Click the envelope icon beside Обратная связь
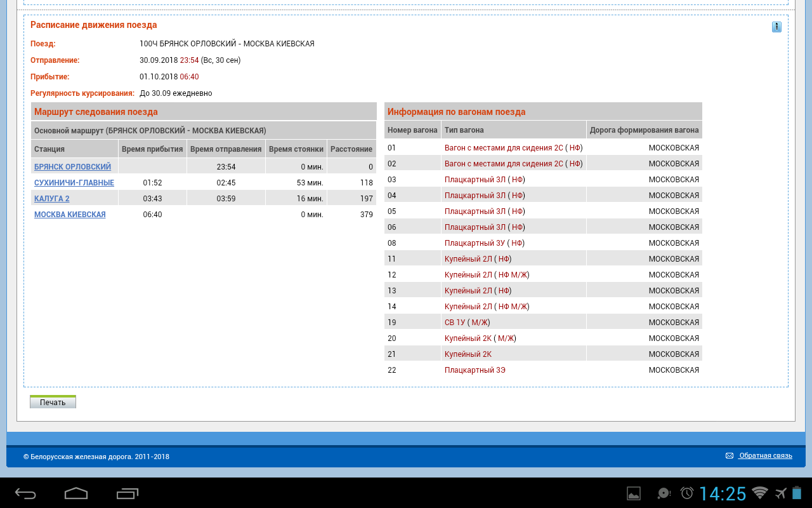This screenshot has height=508, width=812. pos(730,456)
